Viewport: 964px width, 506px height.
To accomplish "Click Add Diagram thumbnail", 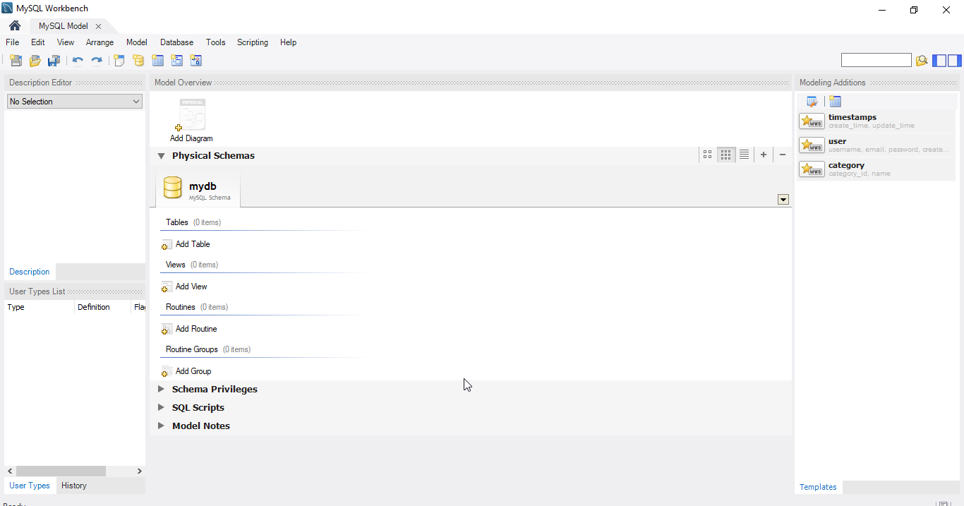I will [x=192, y=121].
